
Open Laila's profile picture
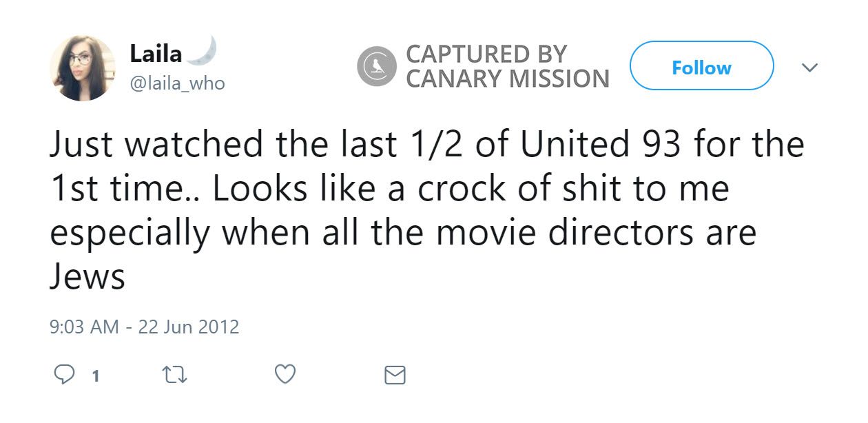coord(83,68)
